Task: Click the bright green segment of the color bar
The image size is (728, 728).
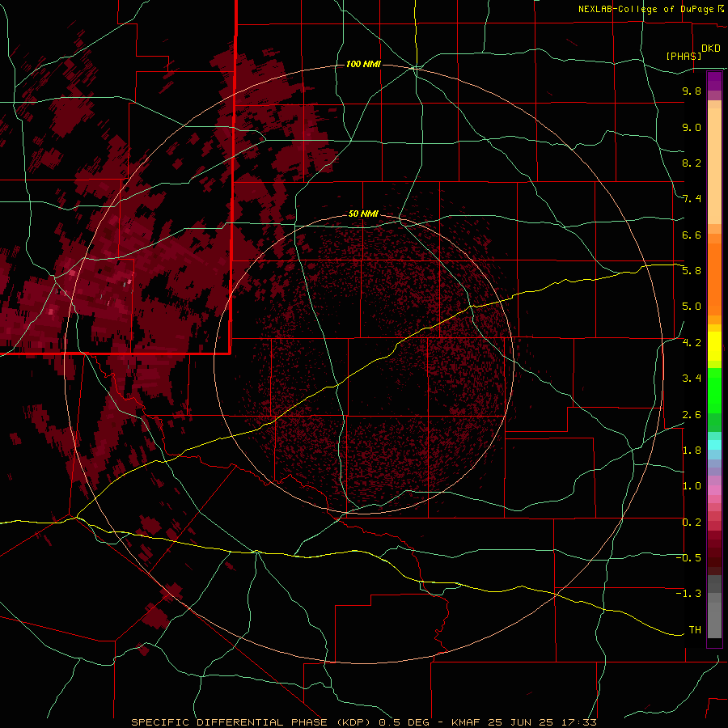Action: (714, 391)
